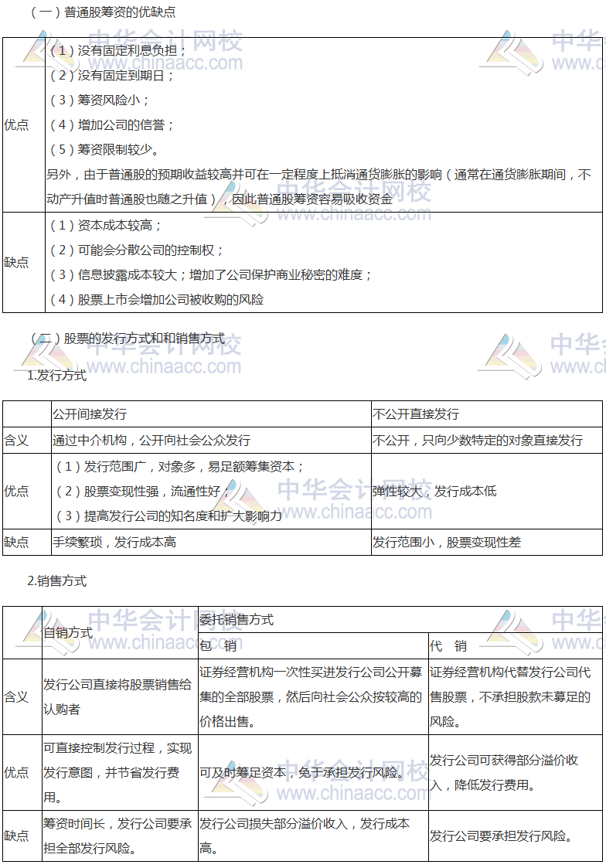
Task: Click cell 发行公司直接将股票销售给认购者
Action: tap(118, 697)
